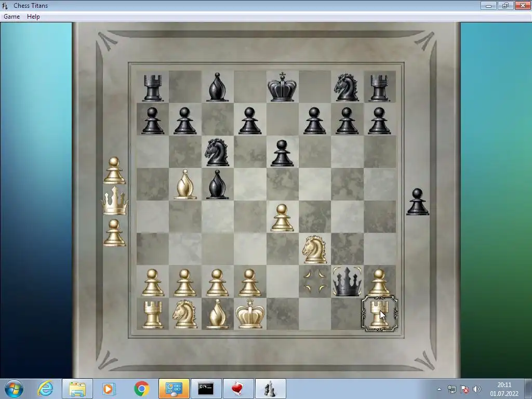The height and width of the screenshot is (399, 532).
Task: Click the black pawn on b7
Action: tap(185, 121)
